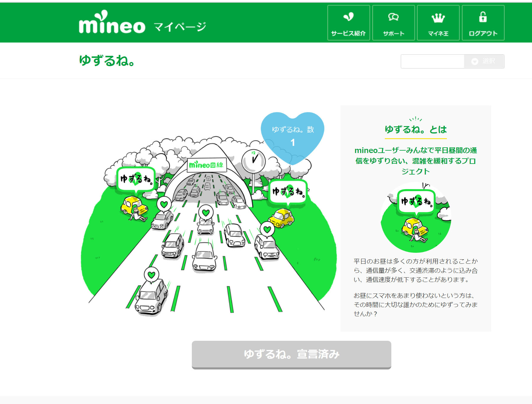
Task: Click the circular yellow car illustration in the sidebar
Action: 416,217
